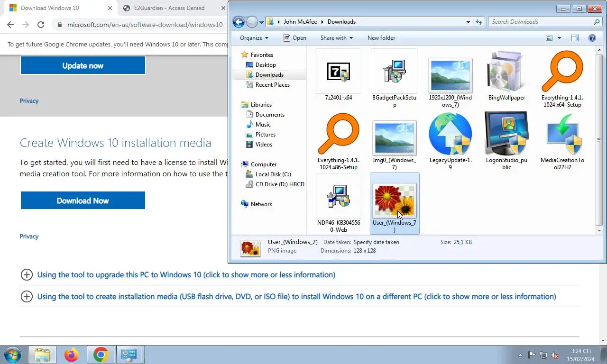Click the Download Now button
This screenshot has height=364, width=607.
click(x=83, y=200)
